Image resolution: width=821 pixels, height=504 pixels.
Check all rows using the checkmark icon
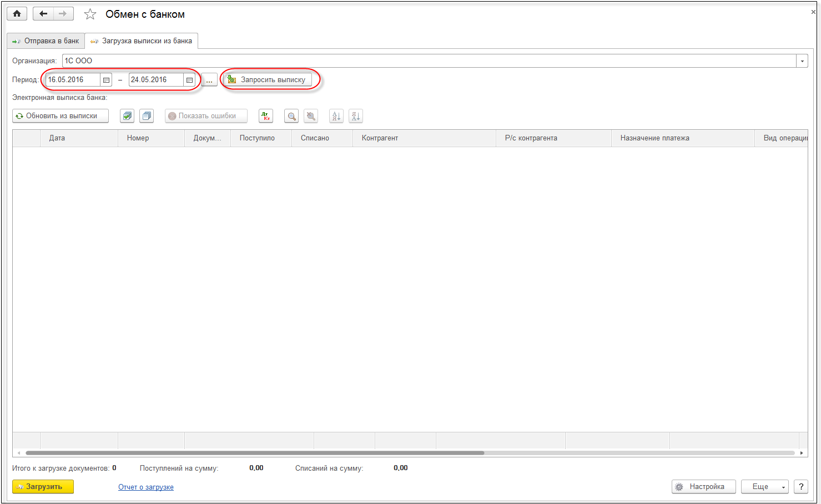click(x=127, y=116)
